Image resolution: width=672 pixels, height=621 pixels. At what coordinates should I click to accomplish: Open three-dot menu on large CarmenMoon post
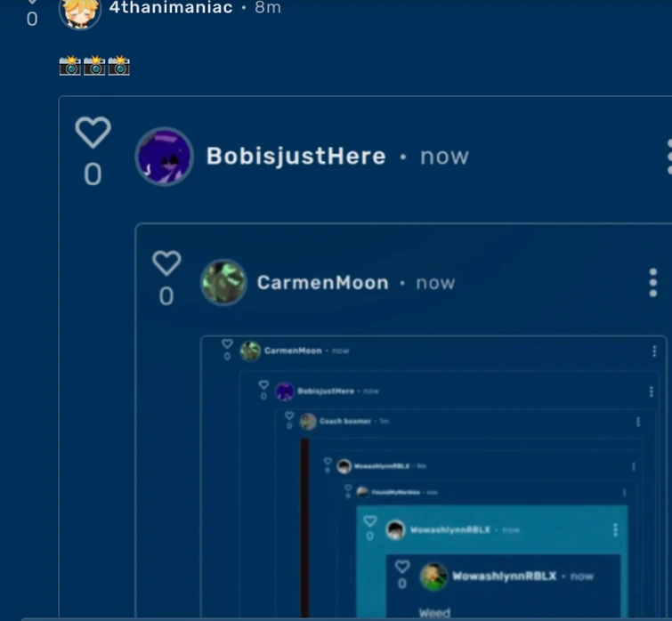coord(653,283)
